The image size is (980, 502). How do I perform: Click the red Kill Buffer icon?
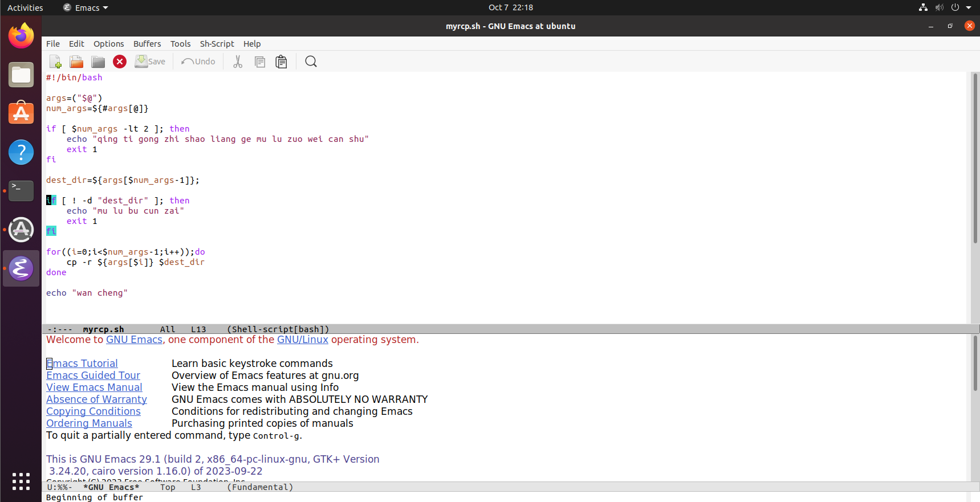[120, 62]
